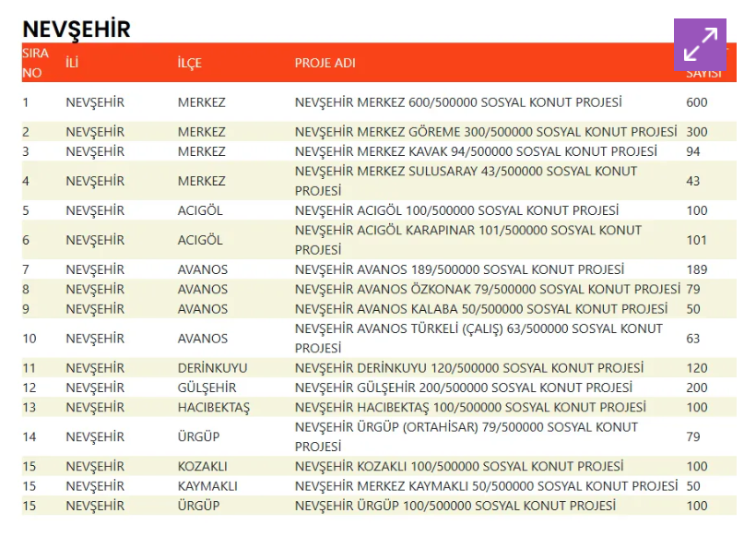Select the İLÇE column header

(x=189, y=63)
